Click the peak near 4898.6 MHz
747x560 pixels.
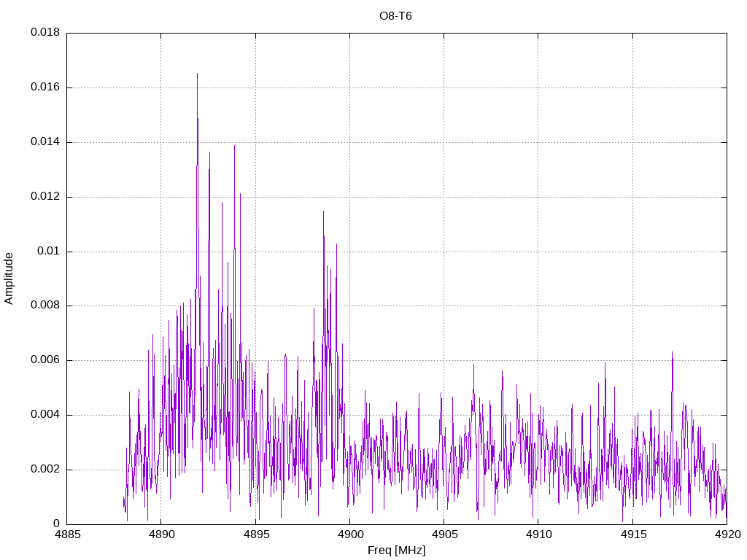point(323,212)
